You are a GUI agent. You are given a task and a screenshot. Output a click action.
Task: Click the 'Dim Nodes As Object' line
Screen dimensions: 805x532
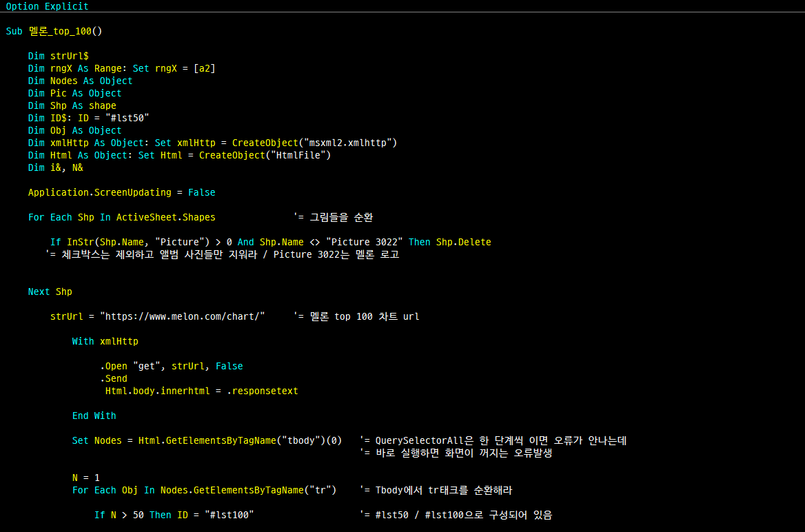click(80, 81)
